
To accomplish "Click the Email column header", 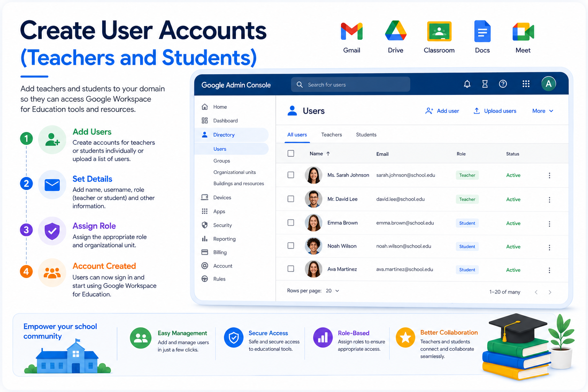I will (382, 154).
